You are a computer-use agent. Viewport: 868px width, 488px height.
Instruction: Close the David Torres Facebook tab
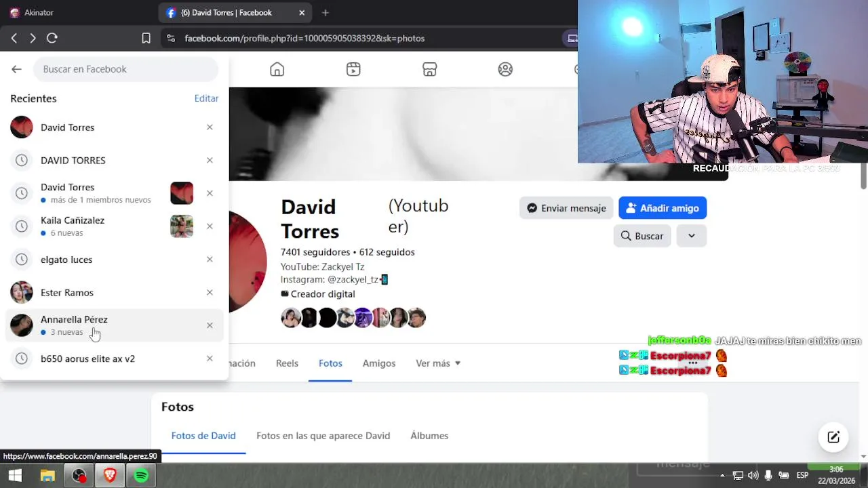[x=302, y=13]
